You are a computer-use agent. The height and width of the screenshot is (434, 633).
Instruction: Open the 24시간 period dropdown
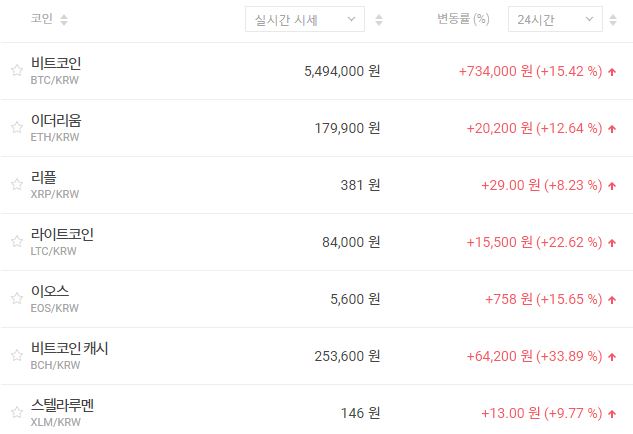tap(555, 20)
